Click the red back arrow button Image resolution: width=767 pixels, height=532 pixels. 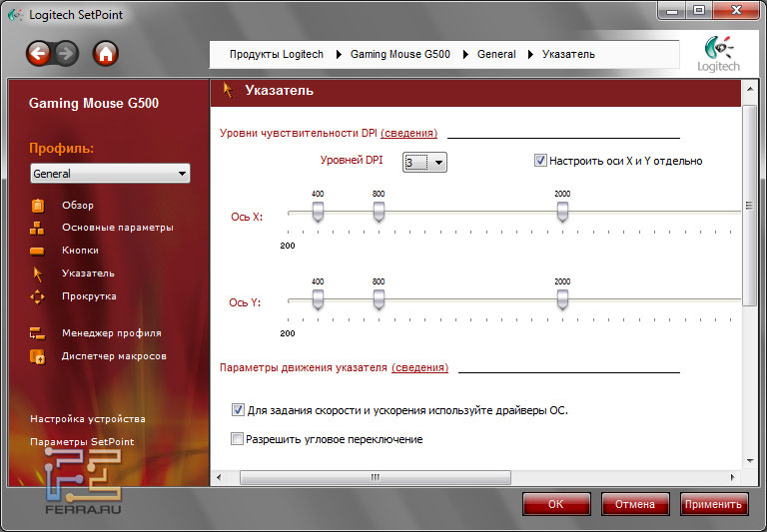39,54
